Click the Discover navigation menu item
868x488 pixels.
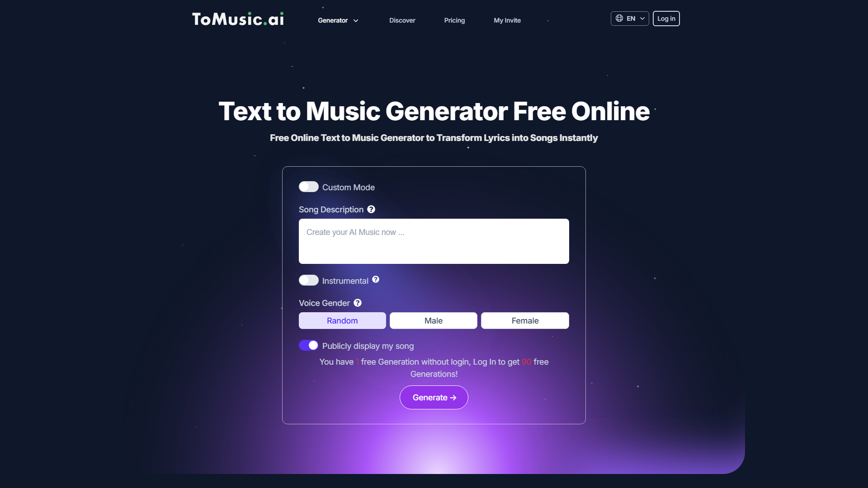point(402,20)
